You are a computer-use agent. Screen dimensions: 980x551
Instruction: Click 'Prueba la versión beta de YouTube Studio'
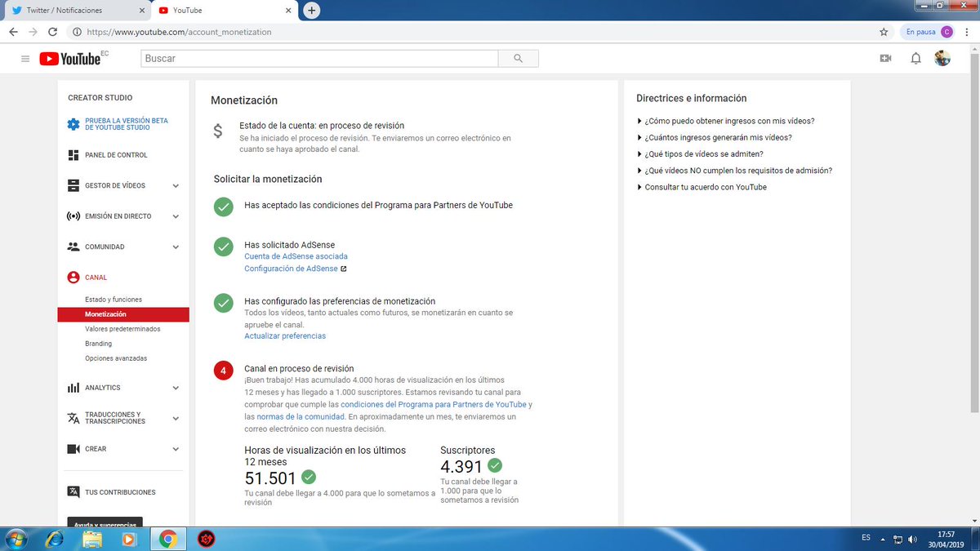127,124
